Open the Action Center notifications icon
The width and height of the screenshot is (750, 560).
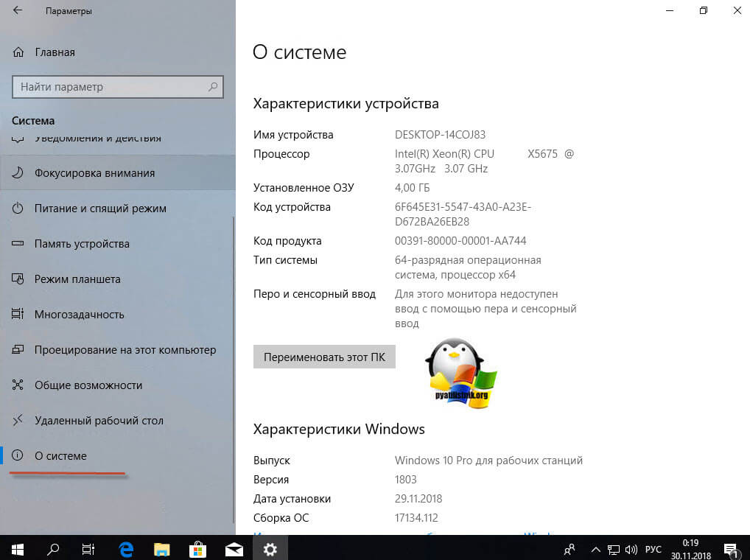click(x=730, y=550)
